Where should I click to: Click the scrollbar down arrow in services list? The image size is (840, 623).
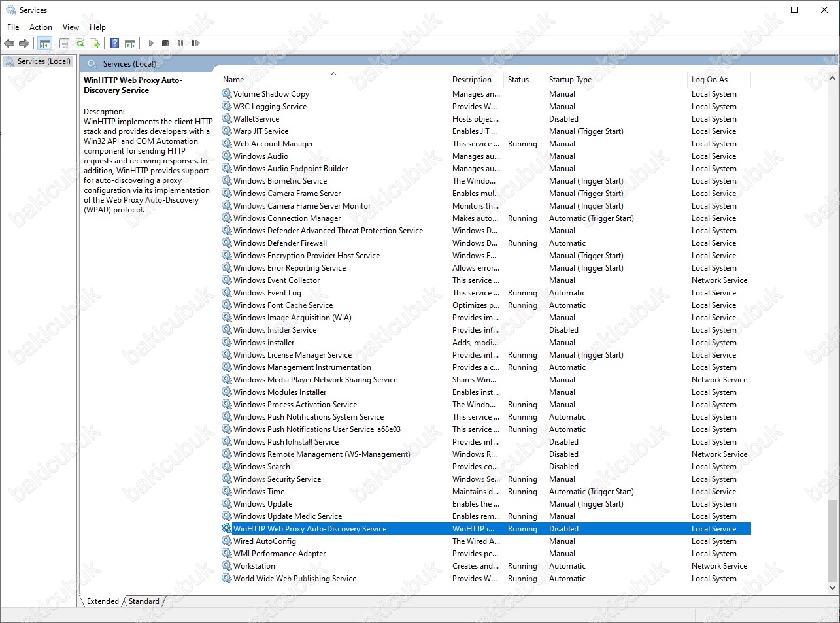coord(832,588)
